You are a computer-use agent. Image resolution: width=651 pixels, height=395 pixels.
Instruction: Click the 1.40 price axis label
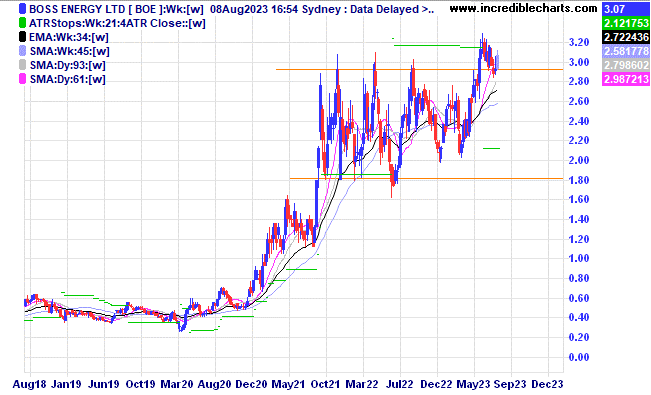tap(579, 219)
